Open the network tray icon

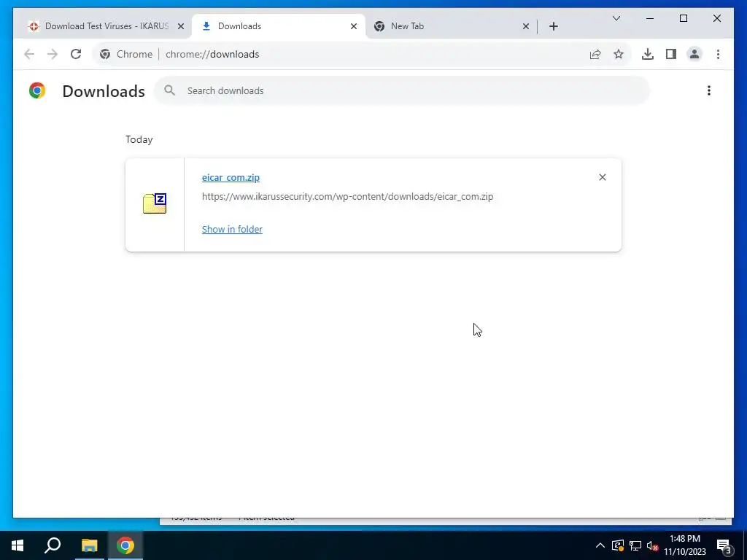[635, 545]
